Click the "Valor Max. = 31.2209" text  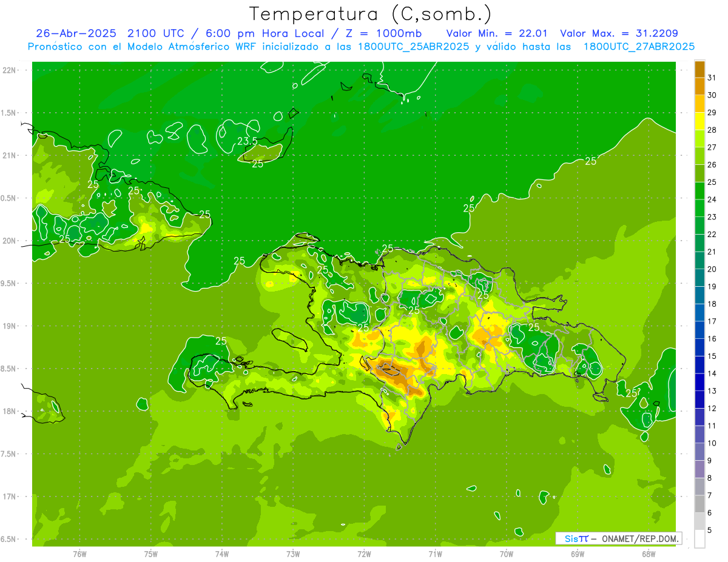tap(619, 33)
